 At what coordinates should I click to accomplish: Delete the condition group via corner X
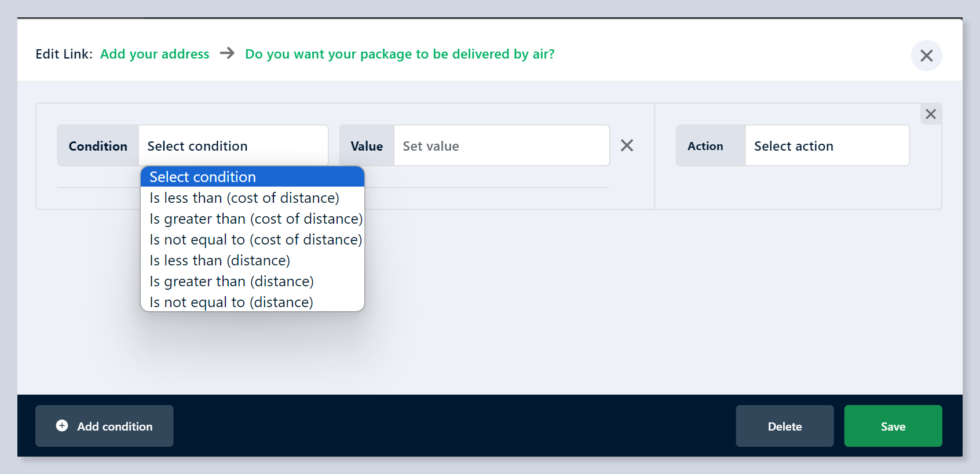click(x=930, y=114)
